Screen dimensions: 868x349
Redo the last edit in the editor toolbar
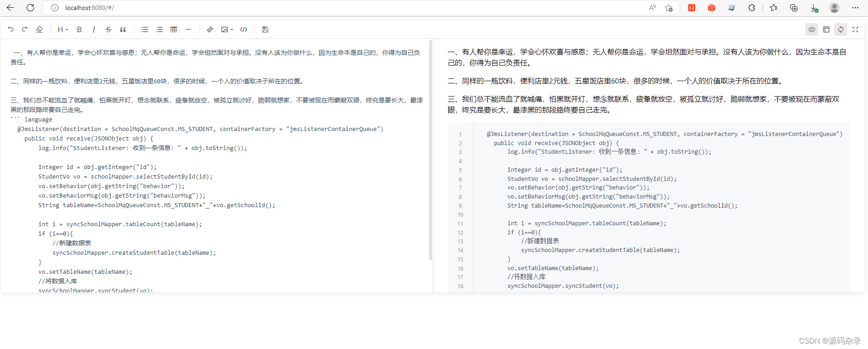click(25, 29)
